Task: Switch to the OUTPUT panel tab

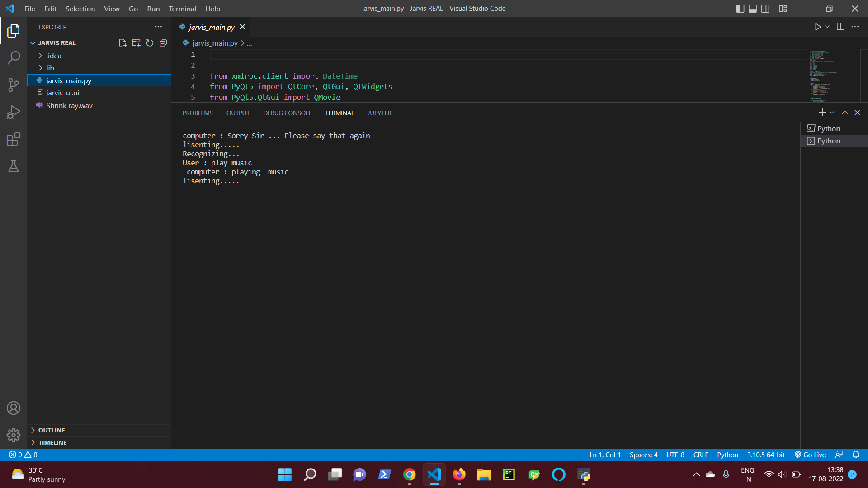Action: click(238, 113)
